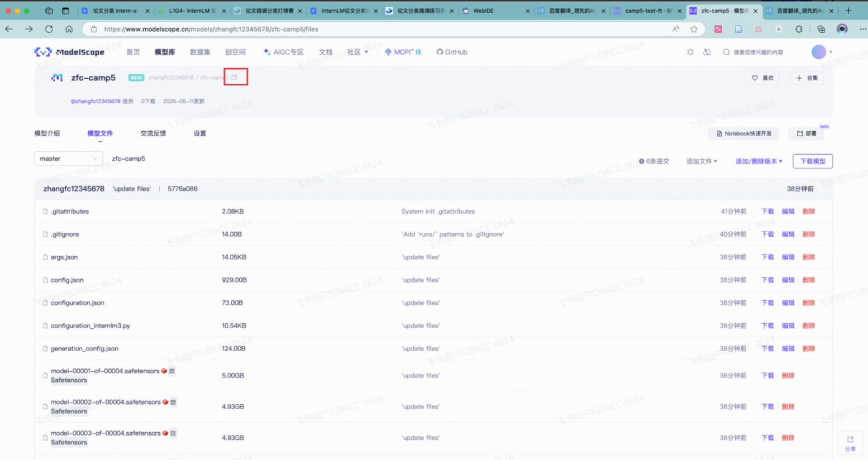Open the configuration_internlm3.py file
The width and height of the screenshot is (868, 460).
(90, 326)
